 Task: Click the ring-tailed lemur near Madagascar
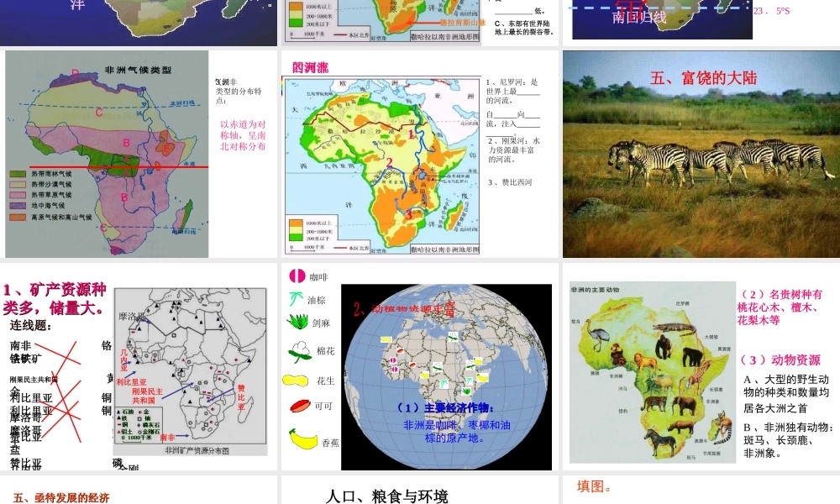(722, 428)
